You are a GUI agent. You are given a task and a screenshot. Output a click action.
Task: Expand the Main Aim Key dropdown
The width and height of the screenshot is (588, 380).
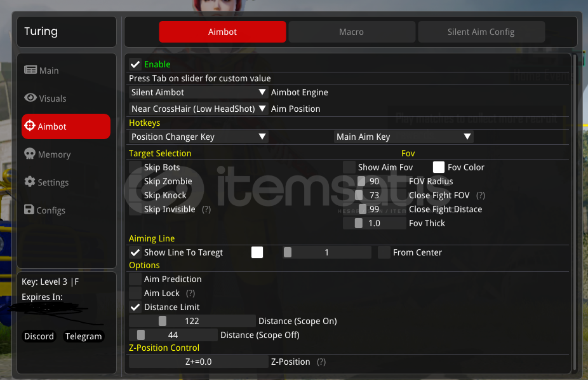pyautogui.click(x=403, y=137)
